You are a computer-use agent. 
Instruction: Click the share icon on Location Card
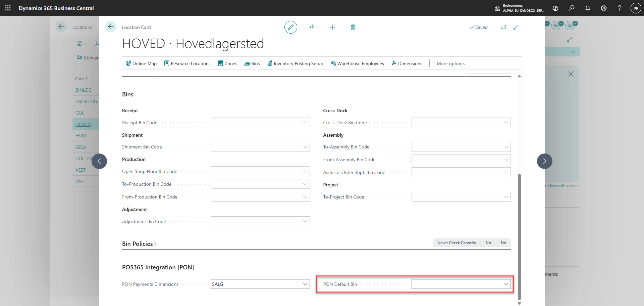[311, 27]
